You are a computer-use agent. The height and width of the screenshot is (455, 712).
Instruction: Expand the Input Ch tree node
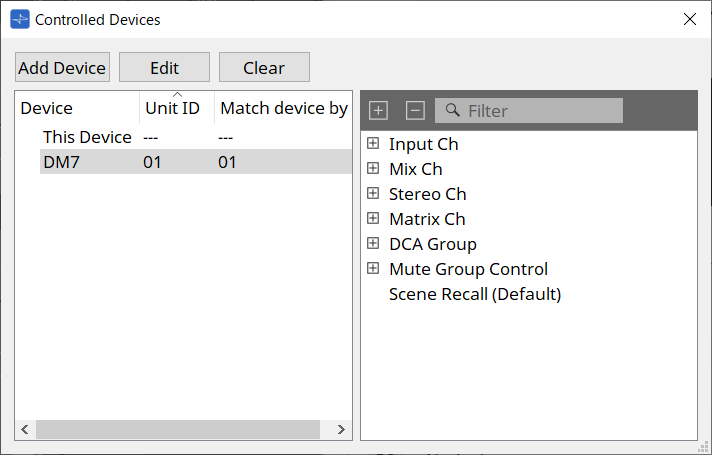tap(373, 144)
